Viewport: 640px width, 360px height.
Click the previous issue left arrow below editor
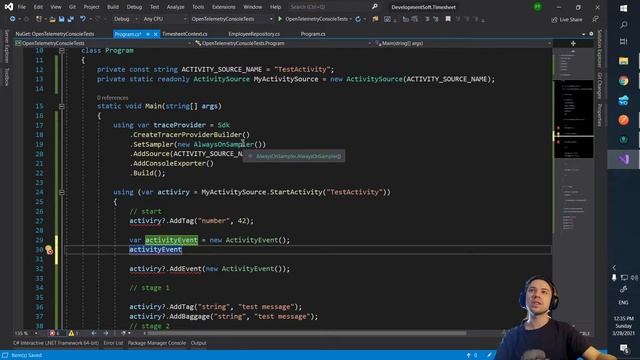point(94,333)
